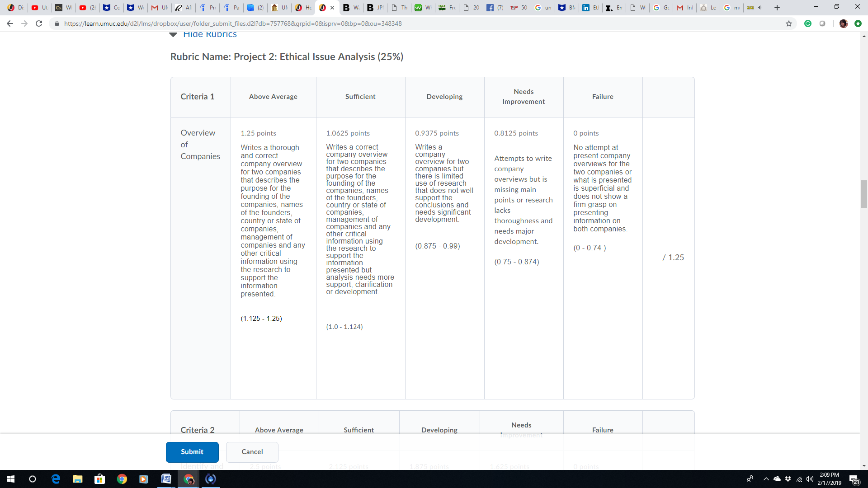Open the Chrome profile avatar
Viewport: 868px width, 488px height.
pyautogui.click(x=844, y=23)
